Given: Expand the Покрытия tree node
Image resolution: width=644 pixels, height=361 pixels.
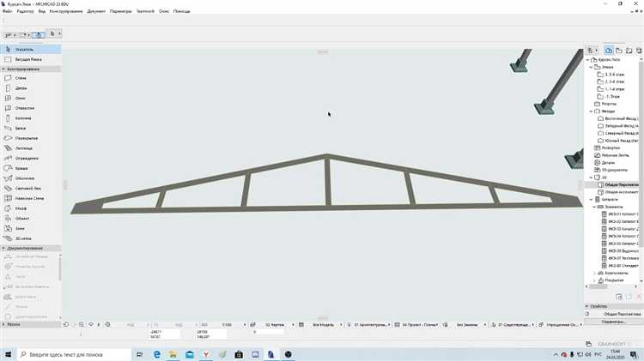Looking at the screenshot, I should coord(594,280).
